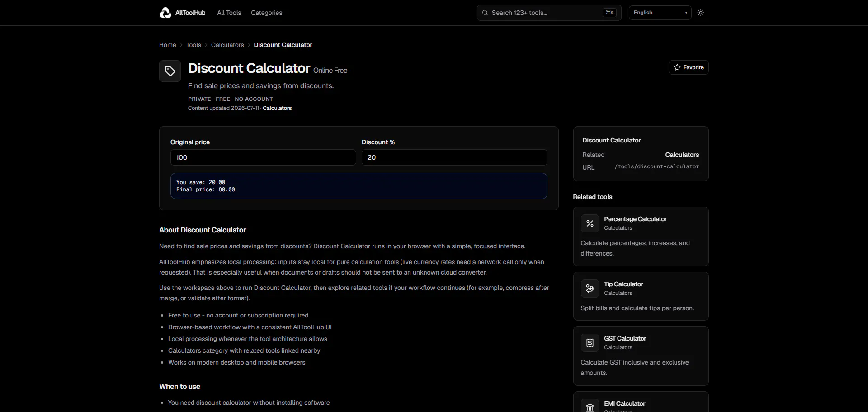The width and height of the screenshot is (868, 412).
Task: Click 'PRIVATE · FREE · NO ACCOUNT' text
Action: click(x=231, y=99)
